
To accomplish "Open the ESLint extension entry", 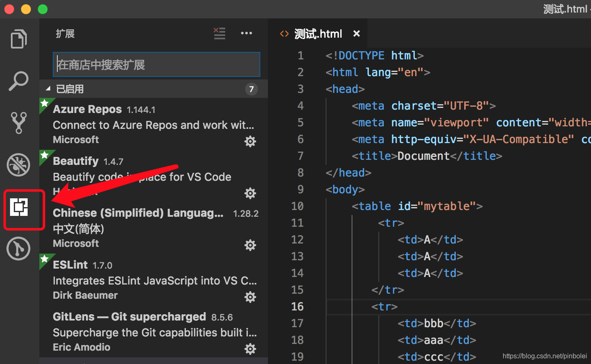I will (154, 279).
